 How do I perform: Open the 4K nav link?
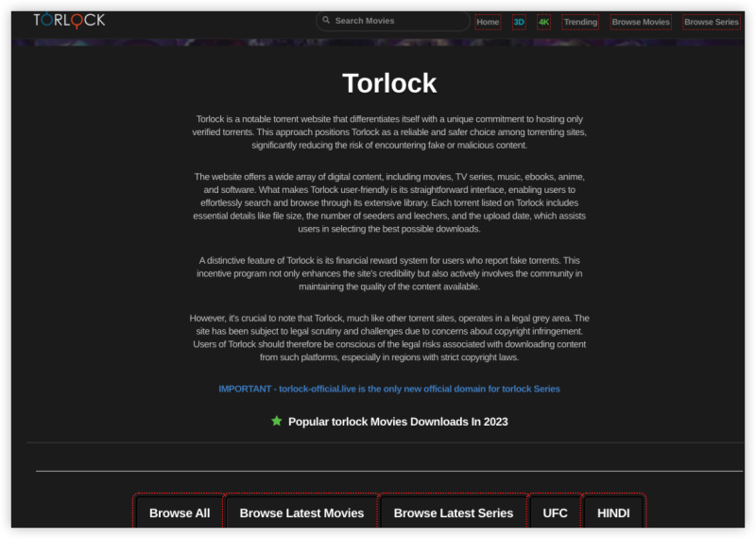point(544,22)
